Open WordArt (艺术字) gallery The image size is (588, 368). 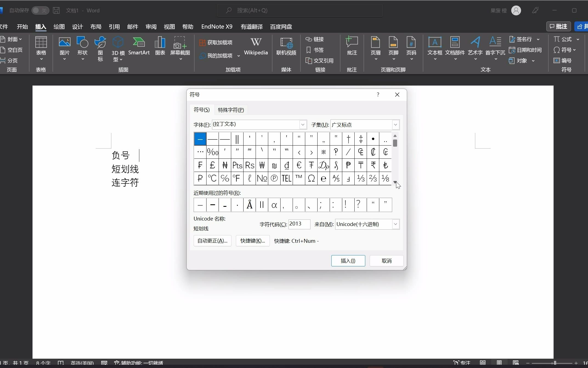pyautogui.click(x=475, y=48)
